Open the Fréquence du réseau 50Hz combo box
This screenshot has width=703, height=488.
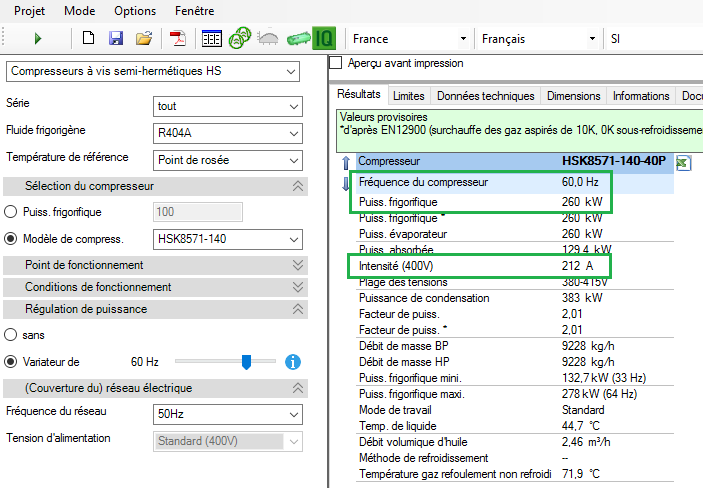[228, 414]
